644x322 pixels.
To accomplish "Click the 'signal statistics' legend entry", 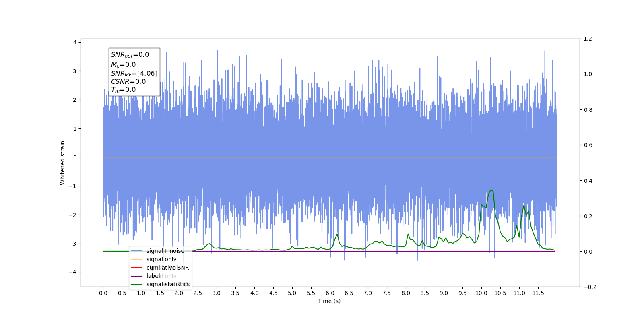I will (168, 284).
